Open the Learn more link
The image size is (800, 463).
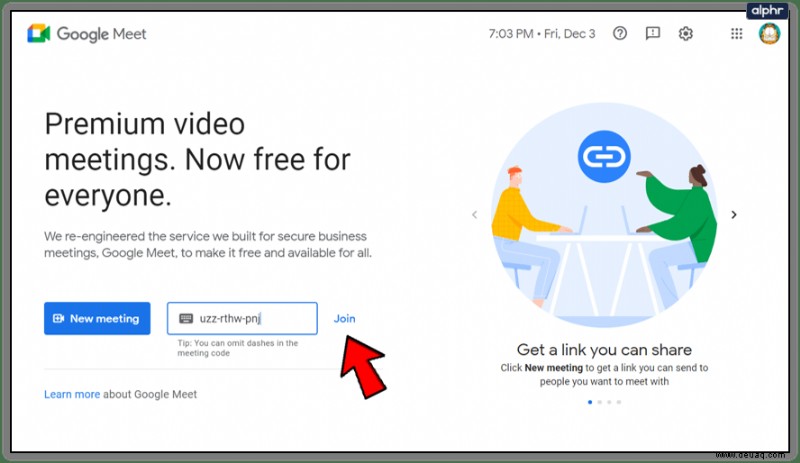pyautogui.click(x=72, y=394)
